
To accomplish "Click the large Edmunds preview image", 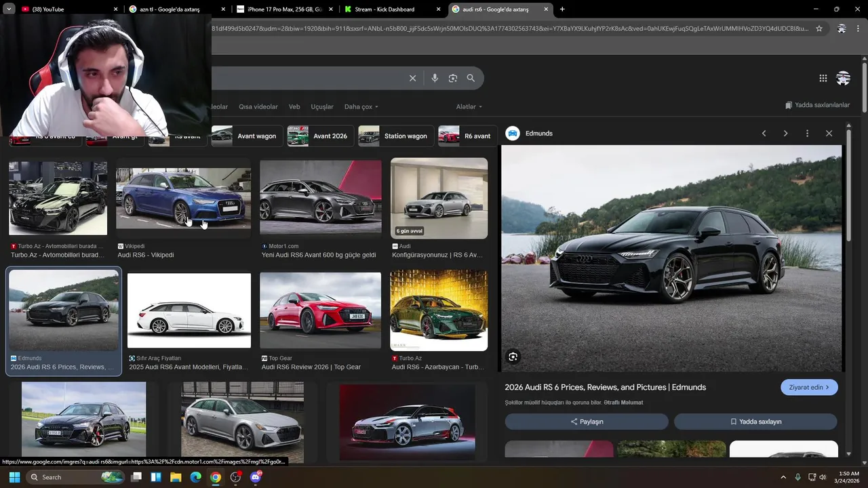I will tap(671, 258).
